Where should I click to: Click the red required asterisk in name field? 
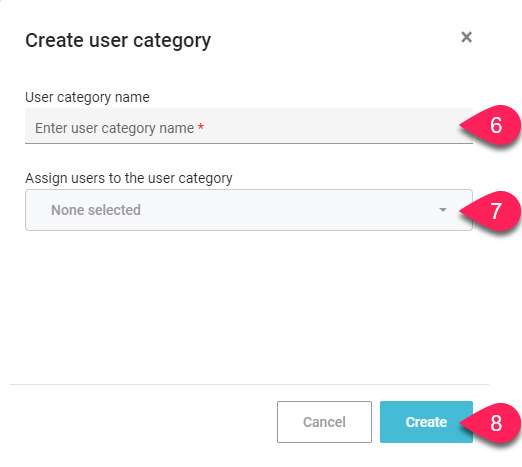pyautogui.click(x=201, y=127)
